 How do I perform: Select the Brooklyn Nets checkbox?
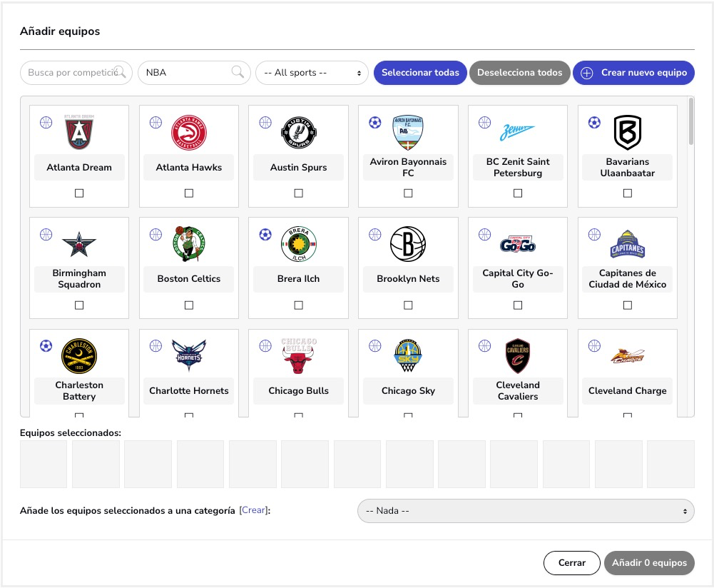pos(408,305)
